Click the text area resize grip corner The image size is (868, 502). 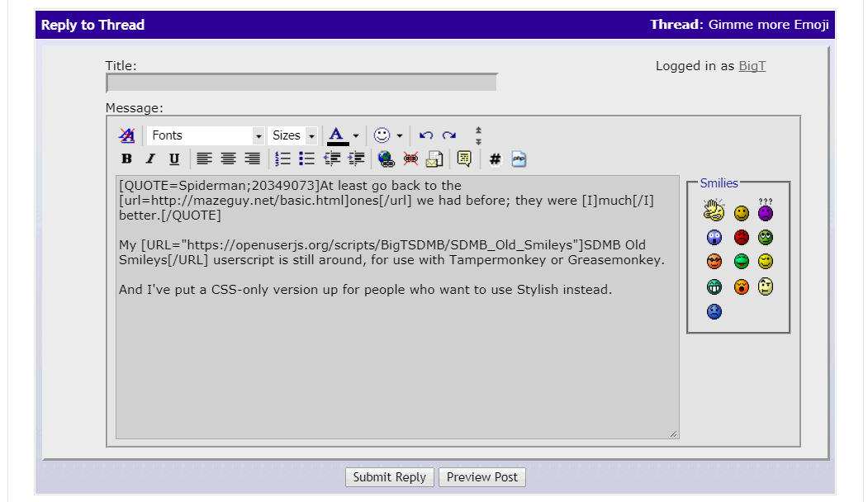[x=673, y=433]
